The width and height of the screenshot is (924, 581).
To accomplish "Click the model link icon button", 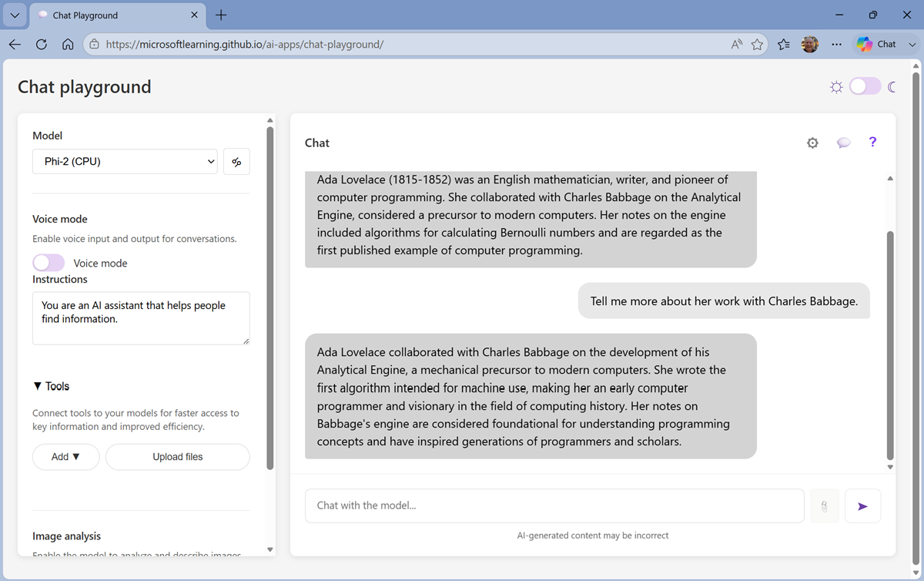I will pos(236,162).
